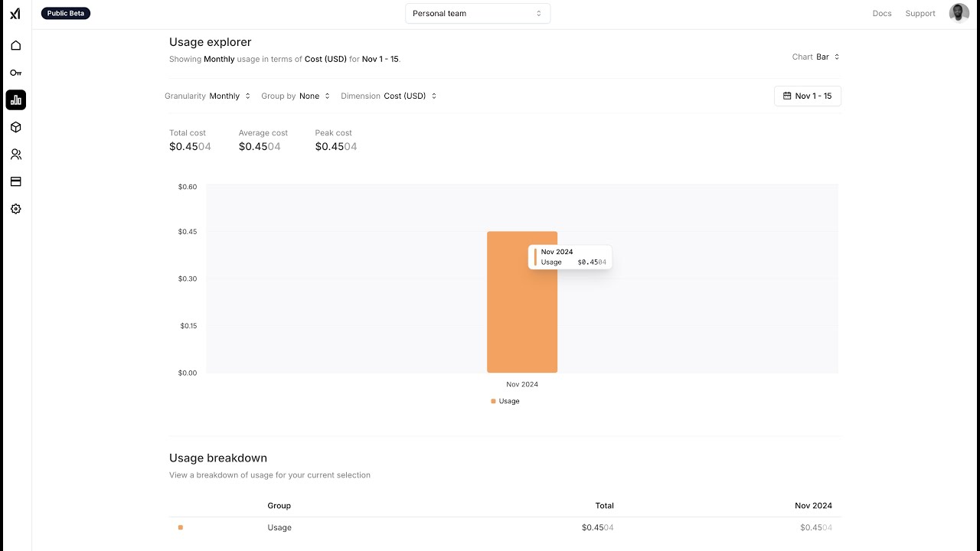Open the Settings gear icon in the sidebar
This screenshot has height=551, width=980.
[x=15, y=209]
